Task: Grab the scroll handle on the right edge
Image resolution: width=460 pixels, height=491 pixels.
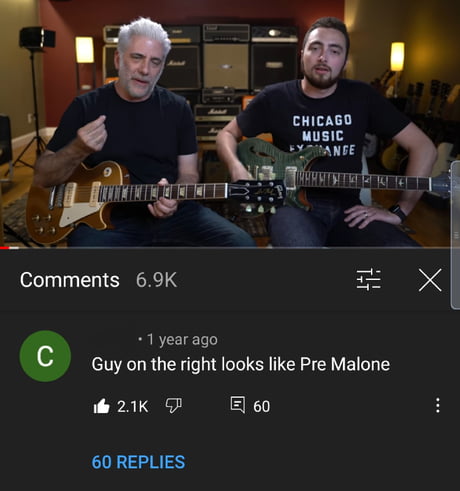Action: click(x=455, y=235)
